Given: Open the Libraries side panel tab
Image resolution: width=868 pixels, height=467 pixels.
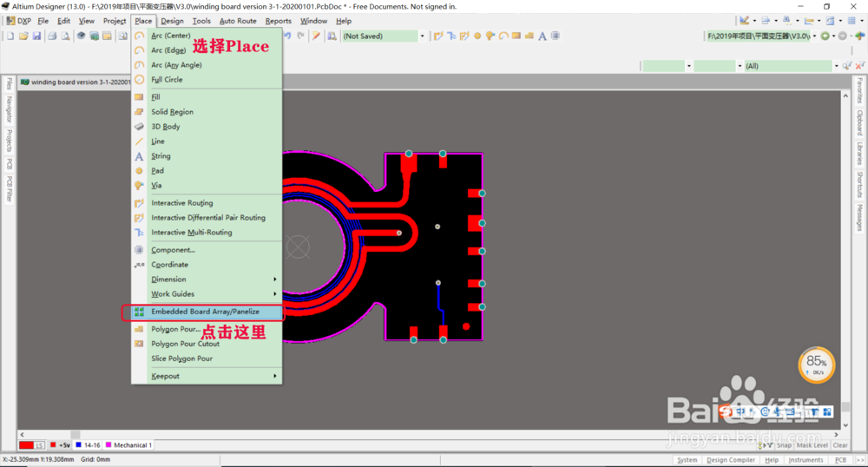Looking at the screenshot, I should [859, 154].
